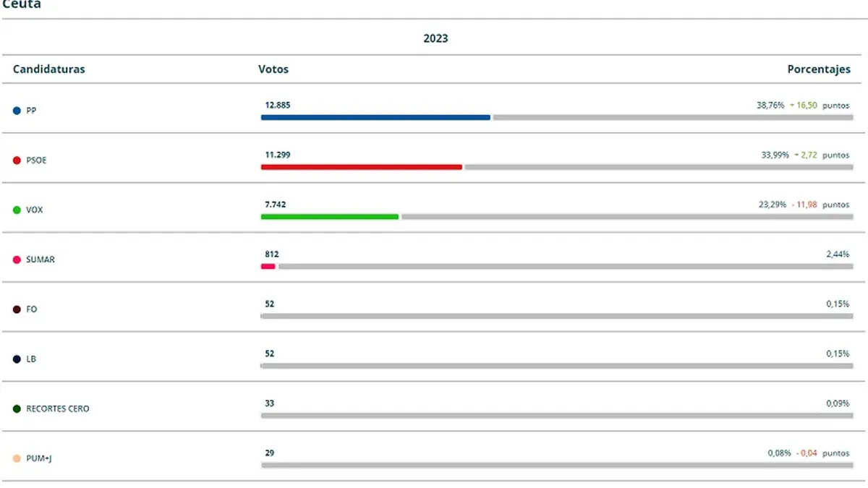Click the Porcentajes column header
The width and height of the screenshot is (868, 488).
coord(819,69)
